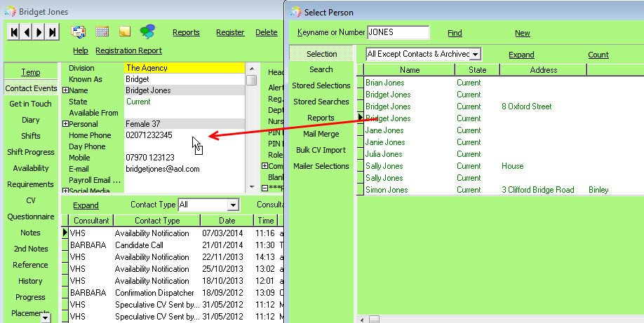This screenshot has height=323, width=644.
Task: Open the Reference tab
Action: 30,265
